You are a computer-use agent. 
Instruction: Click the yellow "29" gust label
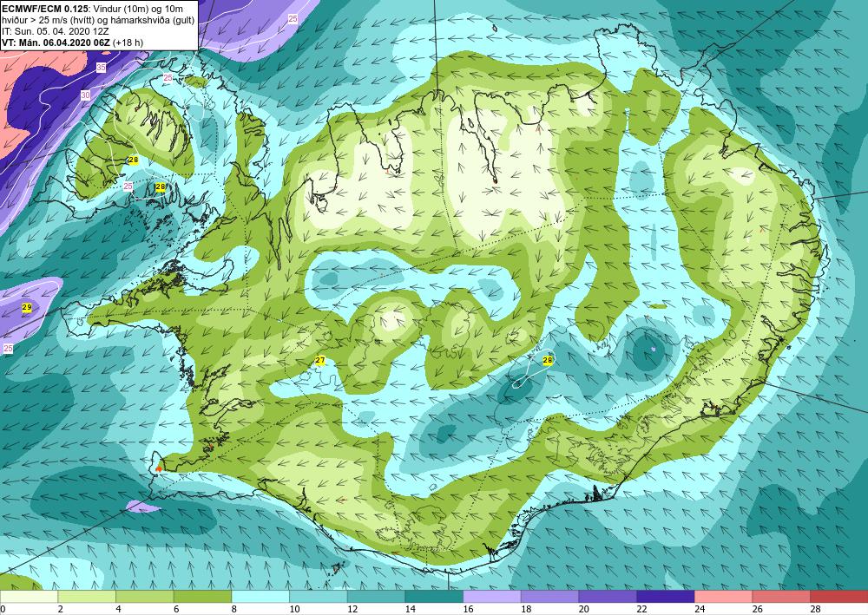pyautogui.click(x=27, y=307)
